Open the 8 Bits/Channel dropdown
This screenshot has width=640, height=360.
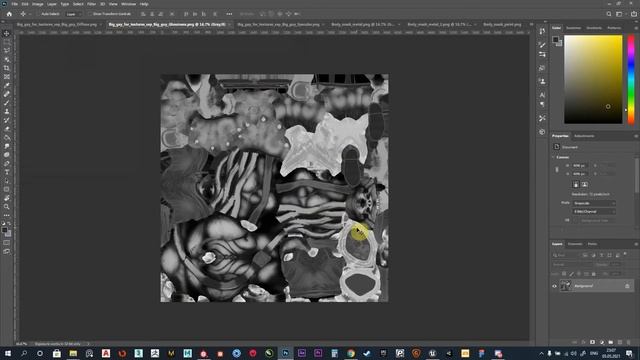(x=594, y=211)
